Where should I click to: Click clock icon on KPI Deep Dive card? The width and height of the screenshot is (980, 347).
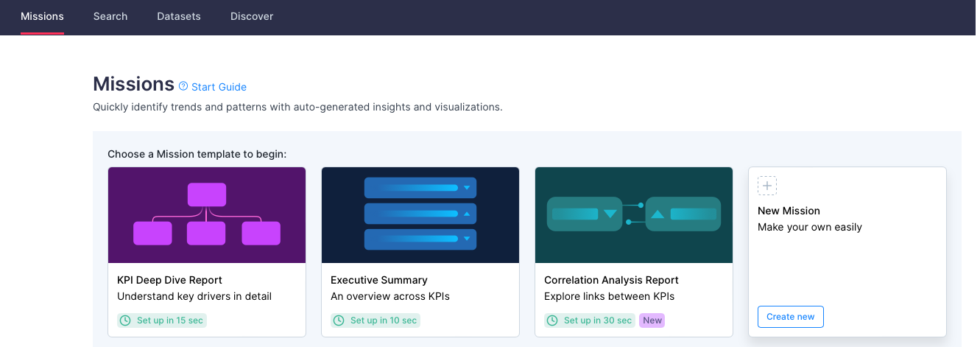125,320
